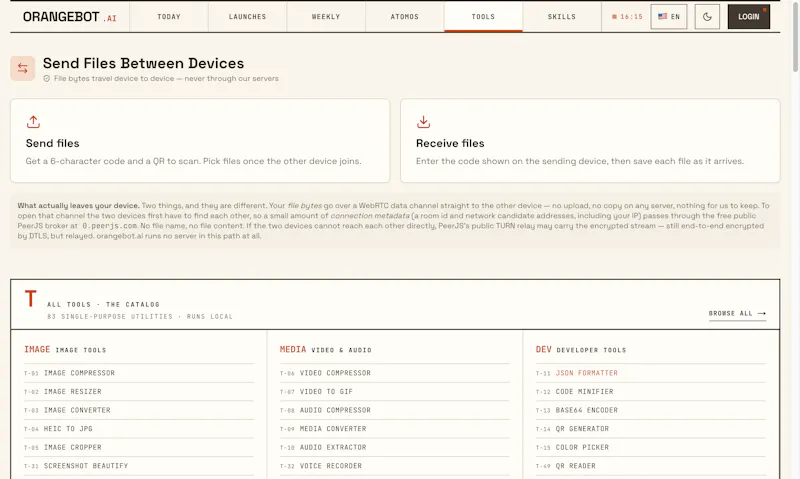Open the Image Cropper tool
This screenshot has height=479, width=800.
click(139, 447)
